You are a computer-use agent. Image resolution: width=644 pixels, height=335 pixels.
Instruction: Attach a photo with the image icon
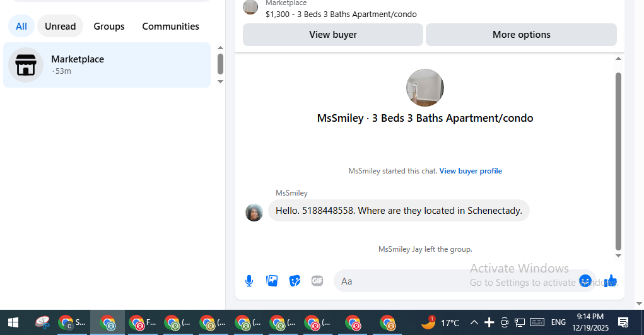(272, 281)
